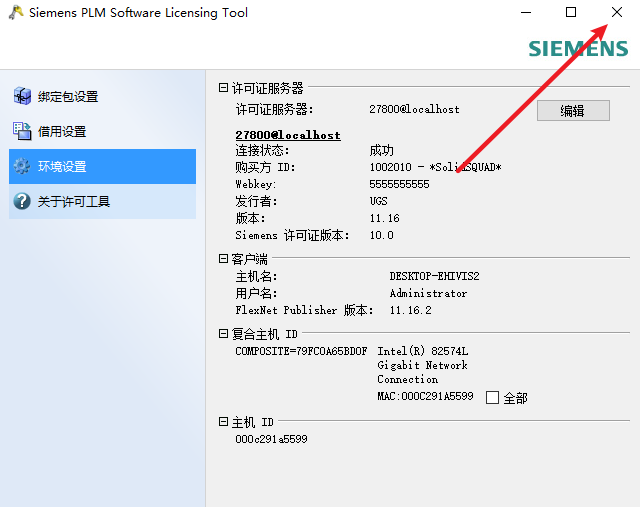This screenshot has height=507, width=640.
Task: Click the 连接状态 label
Action: 262,150
